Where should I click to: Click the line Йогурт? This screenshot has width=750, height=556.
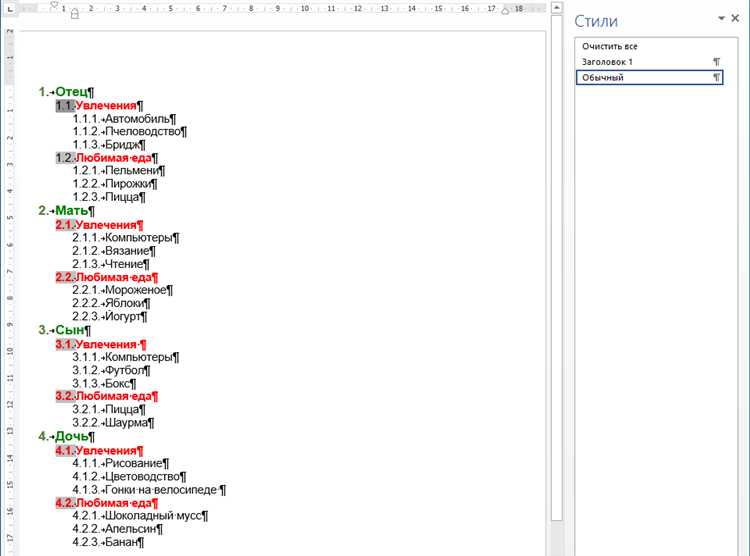click(110, 317)
